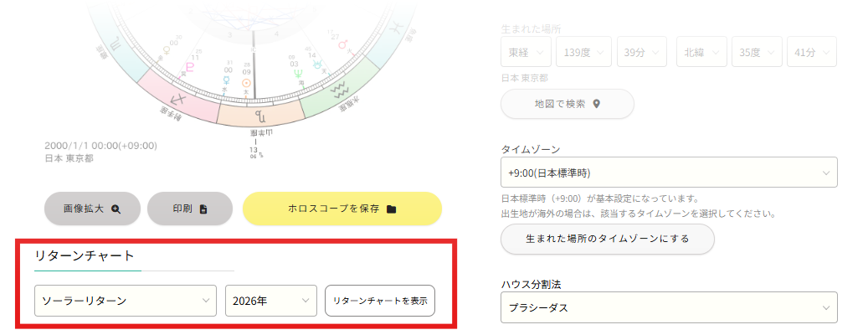Click the Pluto symbol in the chart
Screen dimensions: 868x335
191,68
